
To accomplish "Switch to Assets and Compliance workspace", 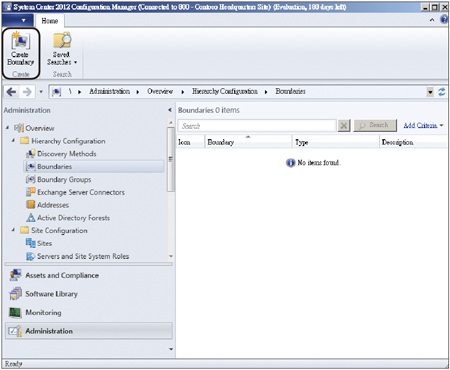I will point(89,275).
